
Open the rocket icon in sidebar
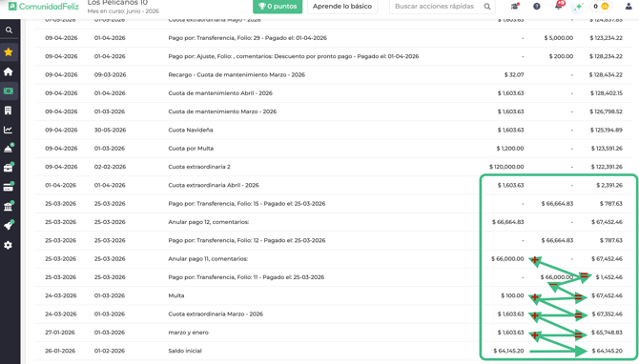(9, 226)
